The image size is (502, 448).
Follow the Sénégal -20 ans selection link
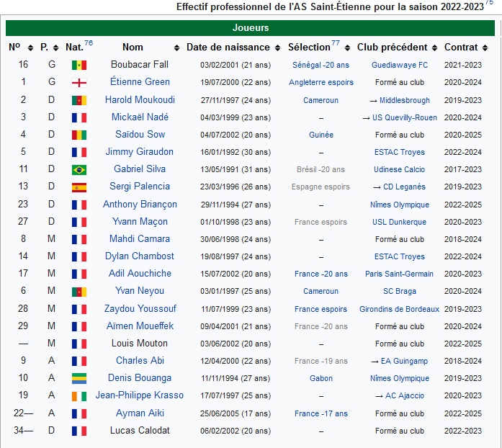(x=321, y=65)
